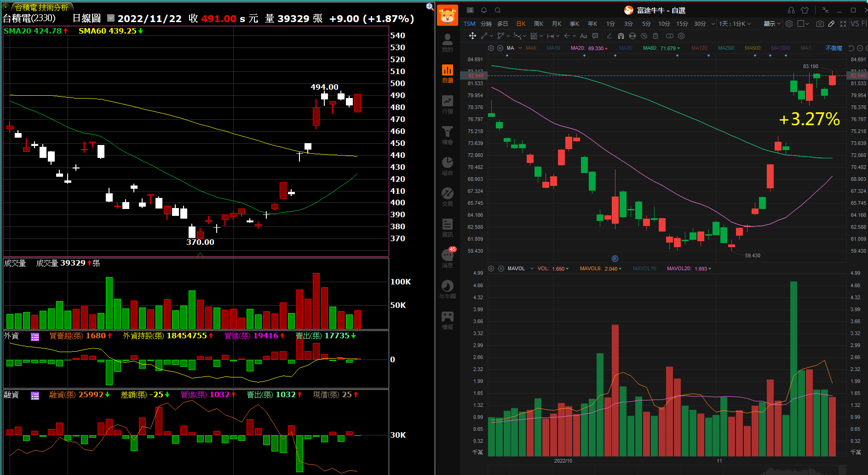Image resolution: width=868 pixels, height=475 pixels.
Task: Open the sidebar list layout icon
Action: tap(470, 10)
